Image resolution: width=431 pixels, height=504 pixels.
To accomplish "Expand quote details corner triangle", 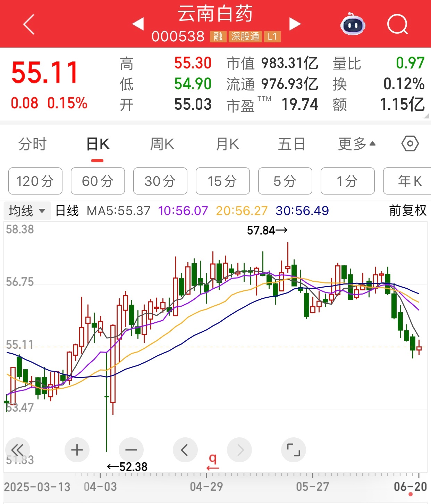I will (x=426, y=116).
